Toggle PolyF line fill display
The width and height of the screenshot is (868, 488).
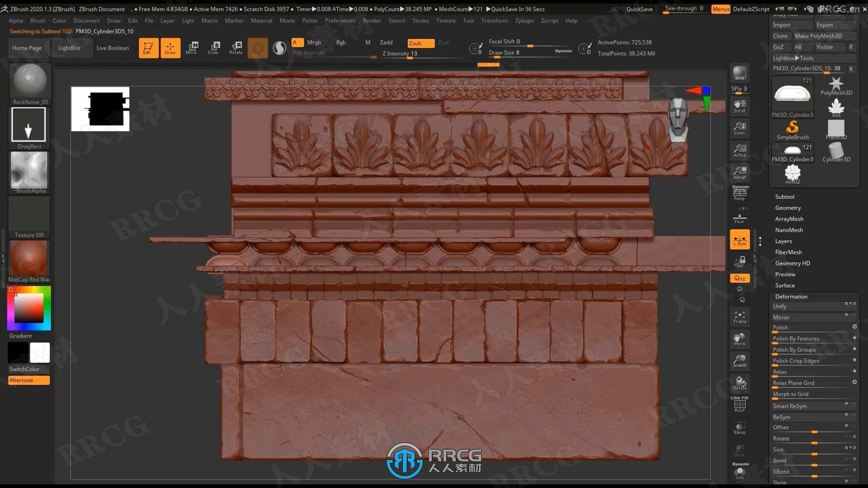point(740,405)
